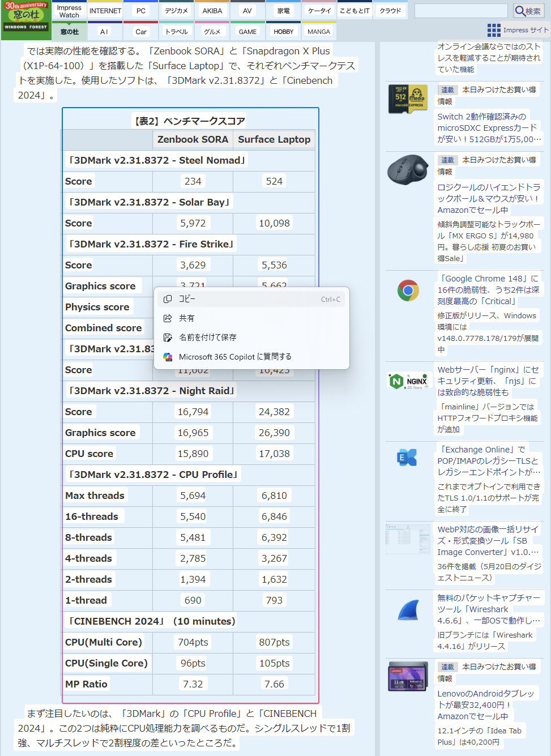Viewport: 551px width, 756px height.
Task: Open the GAME tab
Action: click(x=247, y=32)
